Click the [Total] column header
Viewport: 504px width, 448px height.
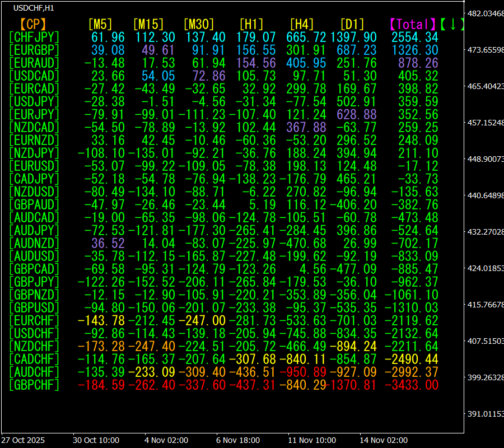413,24
